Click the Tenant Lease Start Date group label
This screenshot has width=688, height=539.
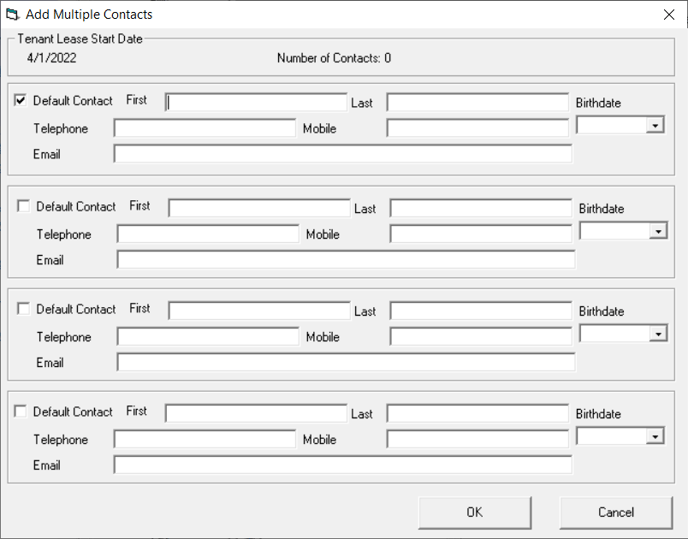click(x=80, y=39)
